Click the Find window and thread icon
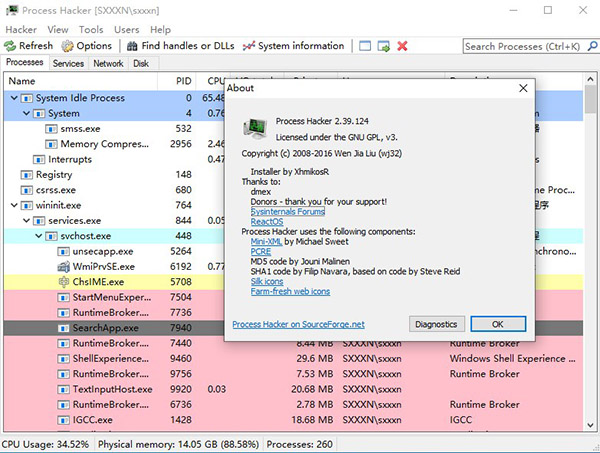Image resolution: width=600 pixels, height=453 pixels. pos(384,46)
